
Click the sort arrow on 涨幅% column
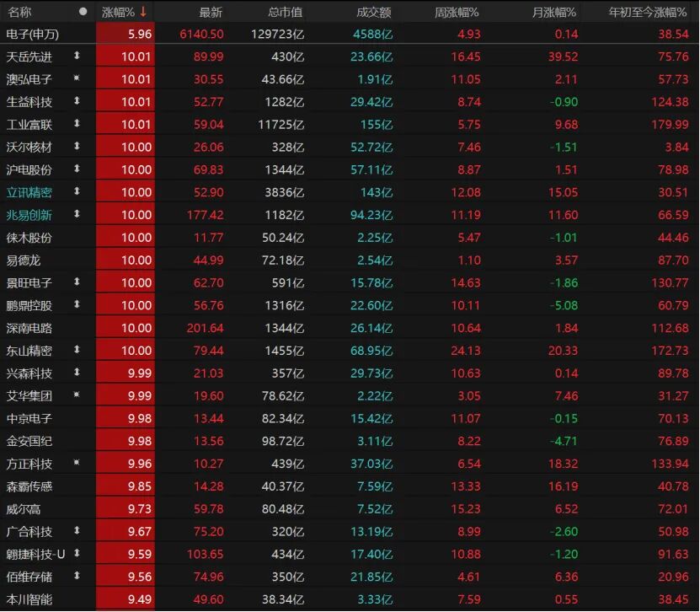click(143, 12)
